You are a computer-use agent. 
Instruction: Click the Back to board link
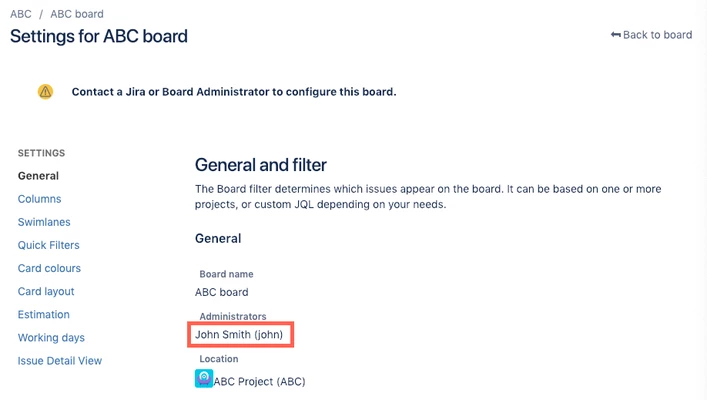coord(651,35)
